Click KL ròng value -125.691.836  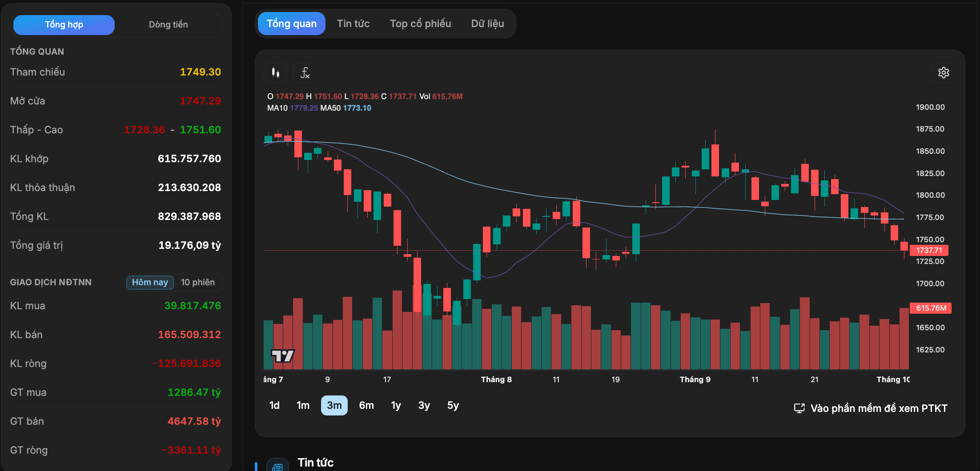coord(187,363)
